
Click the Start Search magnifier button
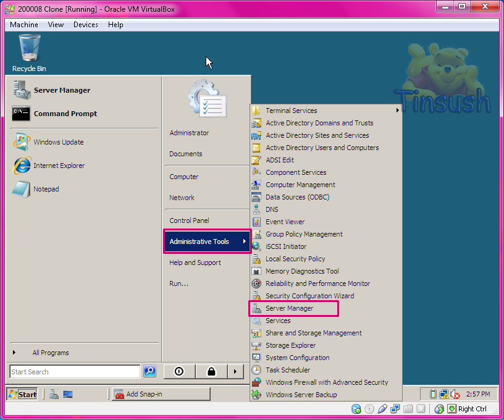click(150, 371)
